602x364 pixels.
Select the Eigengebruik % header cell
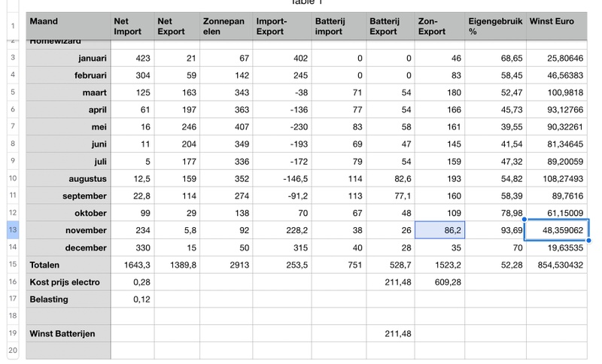496,26
